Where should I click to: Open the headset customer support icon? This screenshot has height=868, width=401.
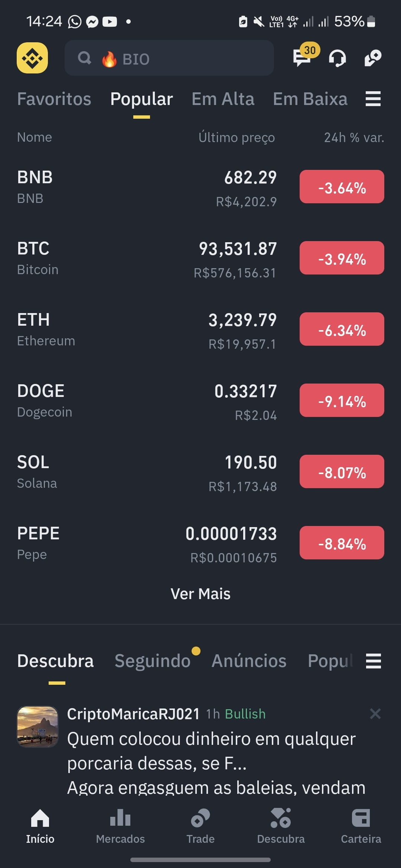tap(338, 58)
